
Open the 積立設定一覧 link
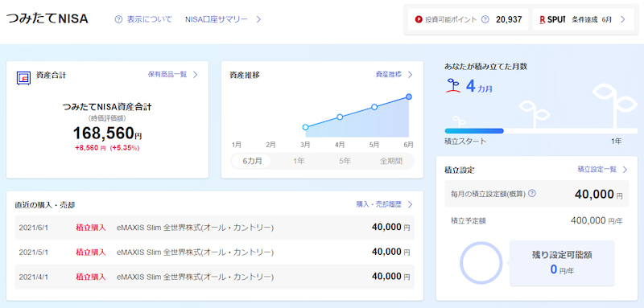[597, 170]
